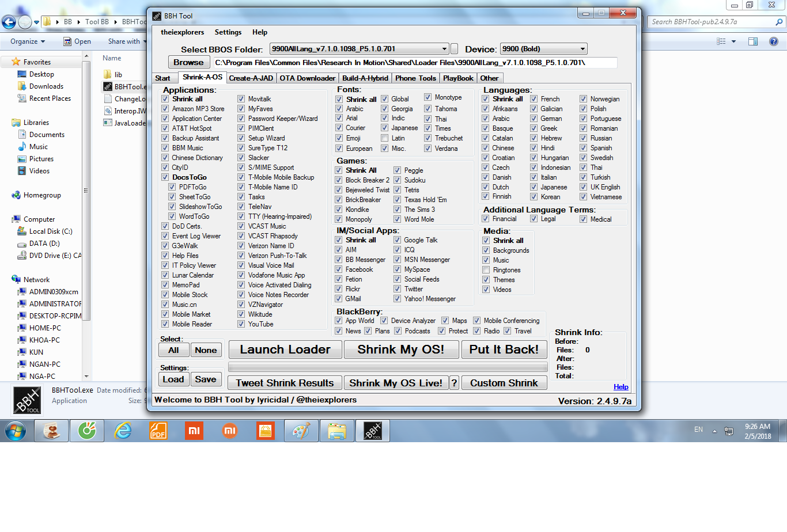The height and width of the screenshot is (532, 787).
Task: Open Downloads in Explorer's Favorites
Action: (46, 86)
